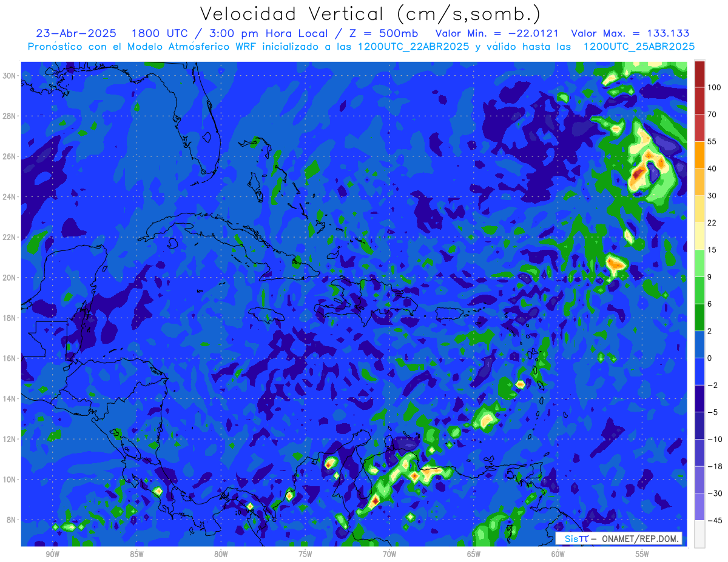The width and height of the screenshot is (728, 562).
Task: Click the white colorbar segment below -45
Action: click(x=699, y=534)
